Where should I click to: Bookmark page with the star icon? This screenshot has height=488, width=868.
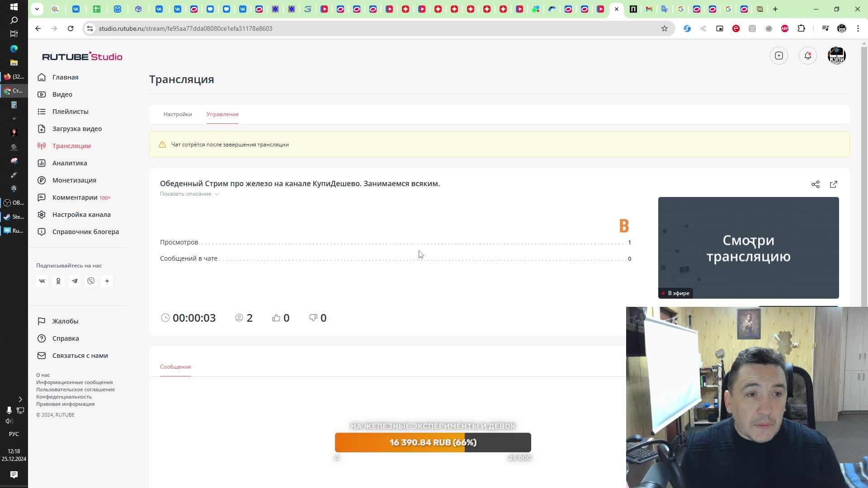click(x=664, y=28)
